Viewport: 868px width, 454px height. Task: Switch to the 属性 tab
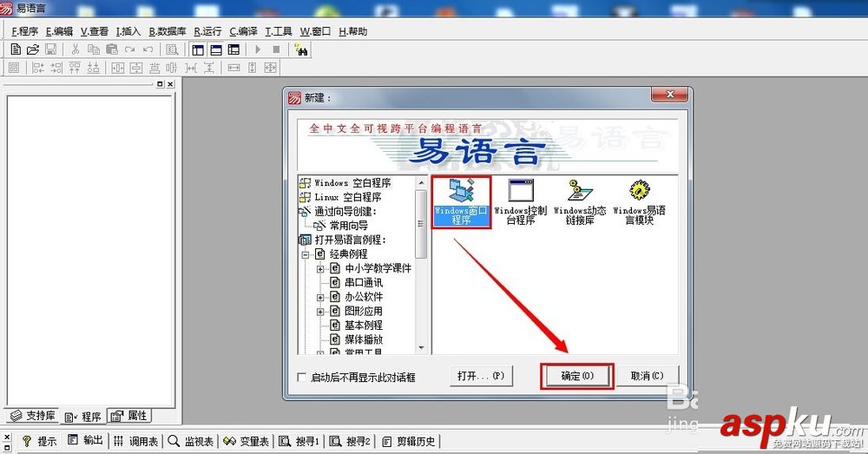pos(129,416)
